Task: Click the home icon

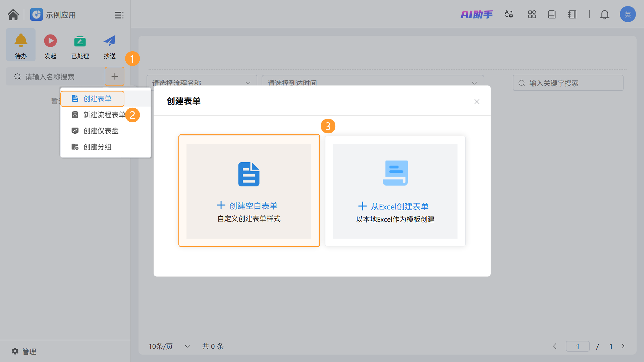Action: (x=13, y=14)
